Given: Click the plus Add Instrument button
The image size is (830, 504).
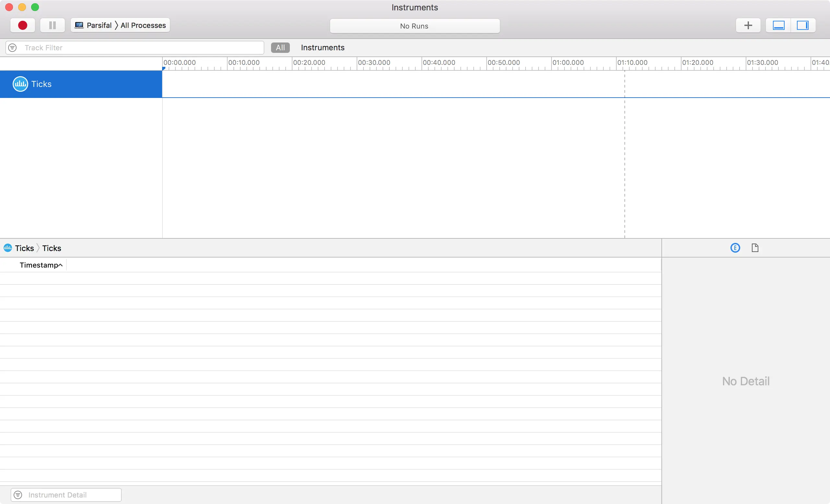Looking at the screenshot, I should coord(748,25).
